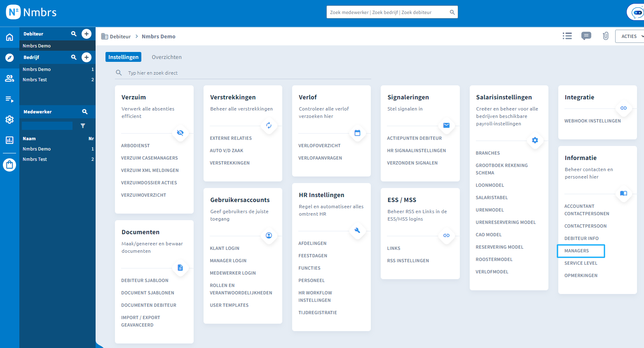Viewport: 644px width, 348px height.
Task: Open the compass explorer sidebar icon
Action: click(9, 58)
